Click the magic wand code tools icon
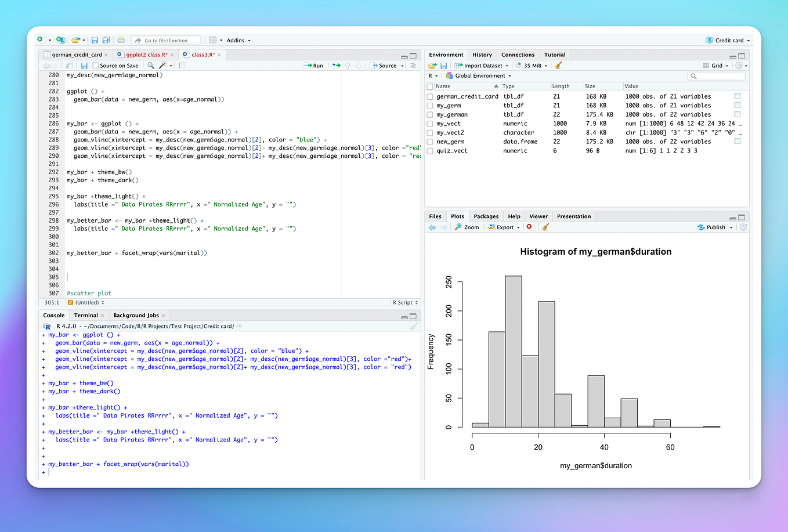Image resolution: width=788 pixels, height=532 pixels. (x=162, y=66)
